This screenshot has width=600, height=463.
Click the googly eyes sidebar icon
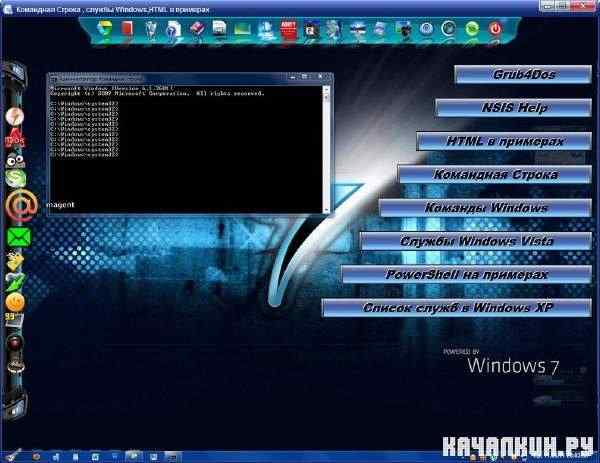coord(15,160)
